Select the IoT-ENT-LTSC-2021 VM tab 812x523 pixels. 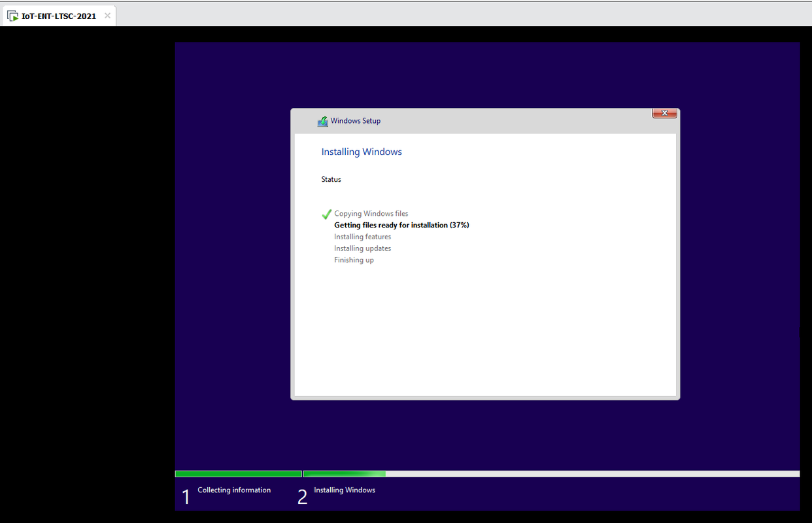tap(59, 16)
